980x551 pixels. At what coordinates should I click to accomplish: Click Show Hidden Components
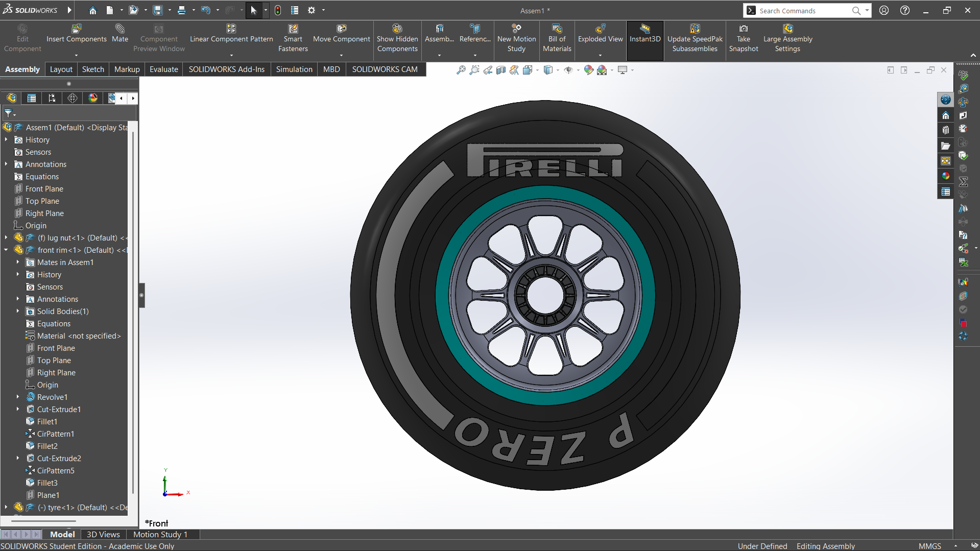tap(397, 38)
